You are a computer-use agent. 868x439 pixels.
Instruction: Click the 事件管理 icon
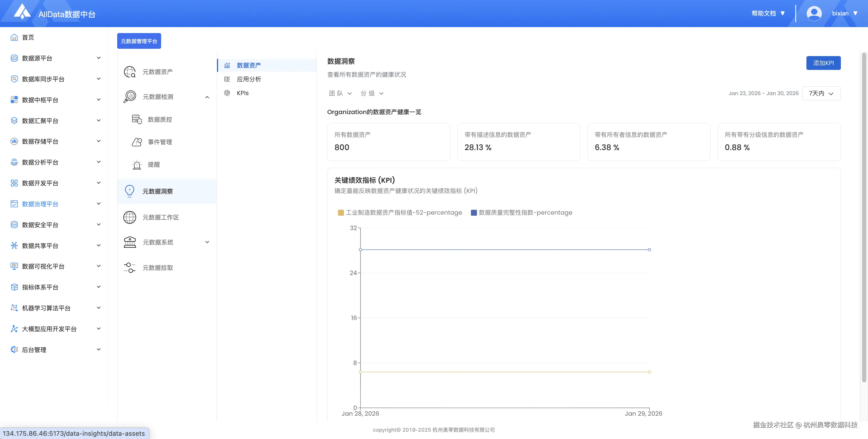tap(137, 142)
